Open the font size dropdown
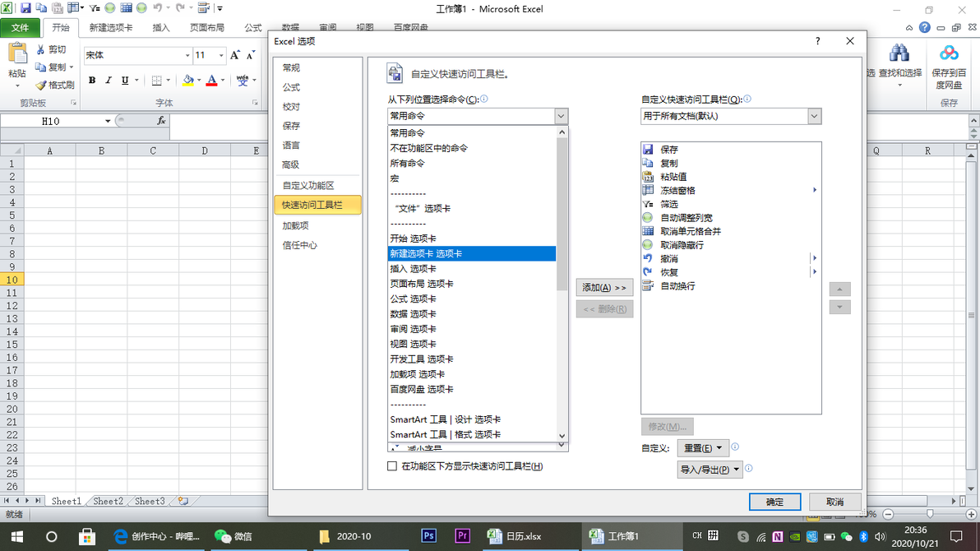 click(x=220, y=55)
